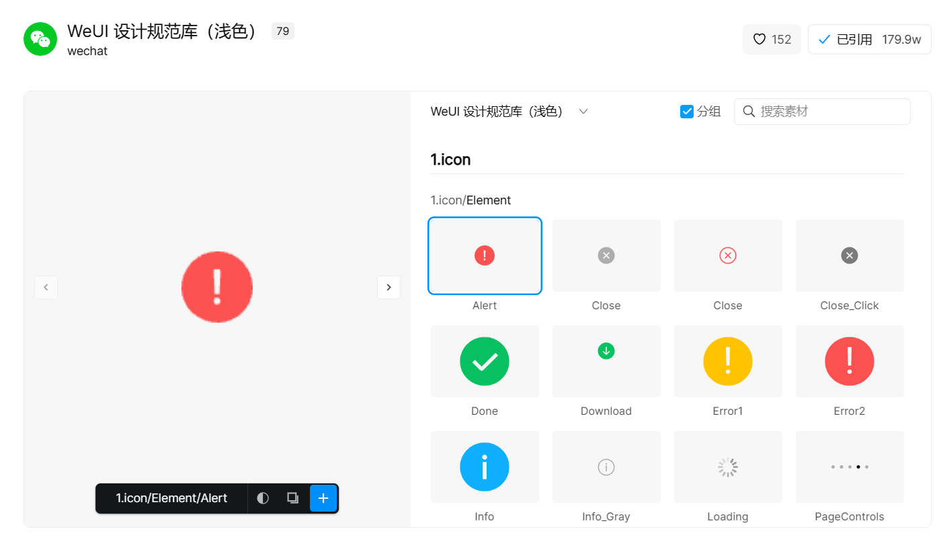Click the 79 count badge
The width and height of the screenshot is (939, 560).
click(x=283, y=31)
